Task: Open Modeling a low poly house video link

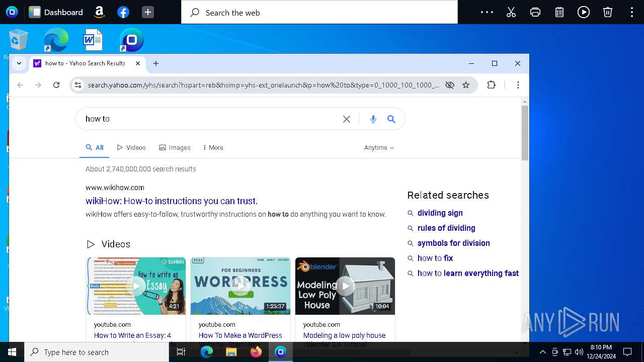Action: (345, 335)
